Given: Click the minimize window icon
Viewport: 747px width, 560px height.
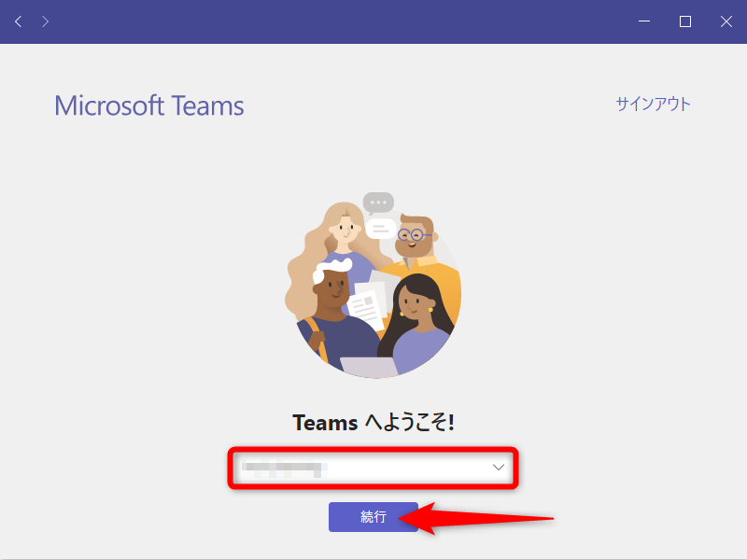Looking at the screenshot, I should click(643, 21).
